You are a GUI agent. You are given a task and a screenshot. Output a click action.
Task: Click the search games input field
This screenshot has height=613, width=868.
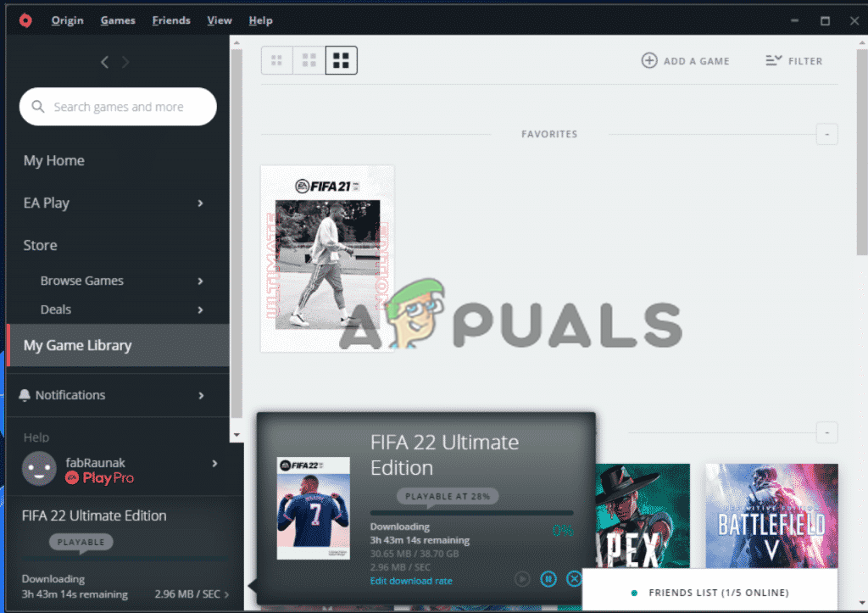pyautogui.click(x=118, y=106)
